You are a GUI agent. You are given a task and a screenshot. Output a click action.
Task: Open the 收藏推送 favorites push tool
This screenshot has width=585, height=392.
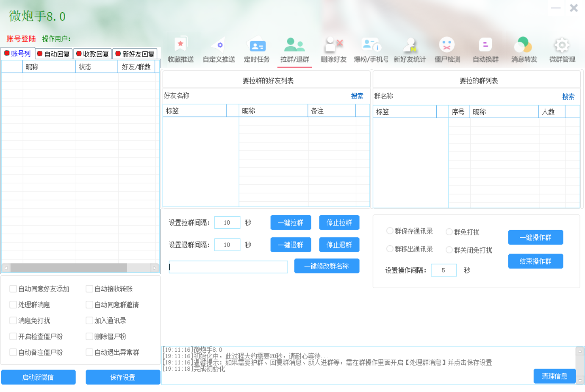181,50
